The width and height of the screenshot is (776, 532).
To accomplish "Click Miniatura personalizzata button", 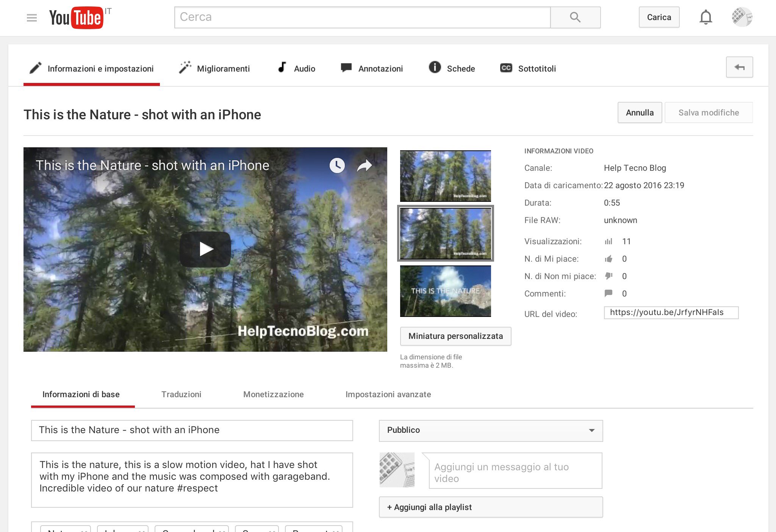I will pyautogui.click(x=455, y=336).
